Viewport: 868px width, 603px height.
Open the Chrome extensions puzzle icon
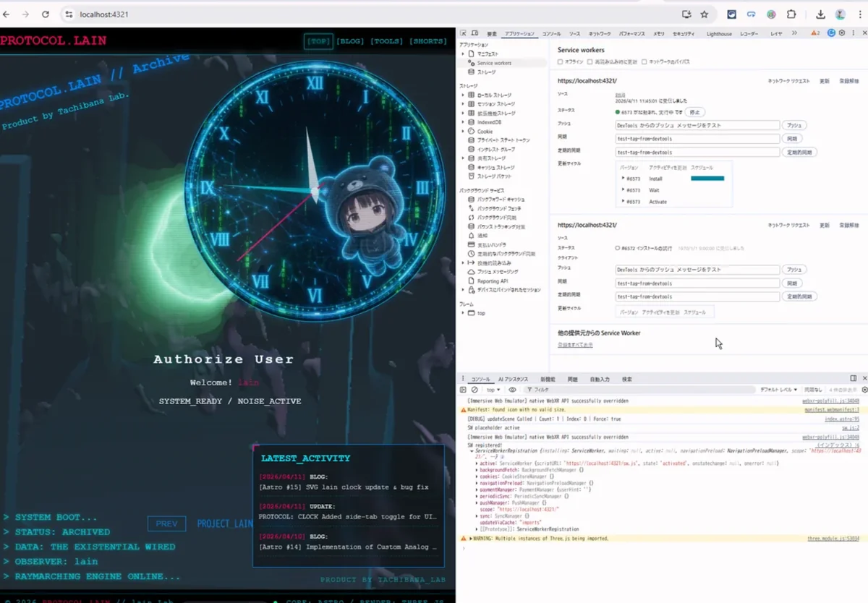pyautogui.click(x=791, y=14)
